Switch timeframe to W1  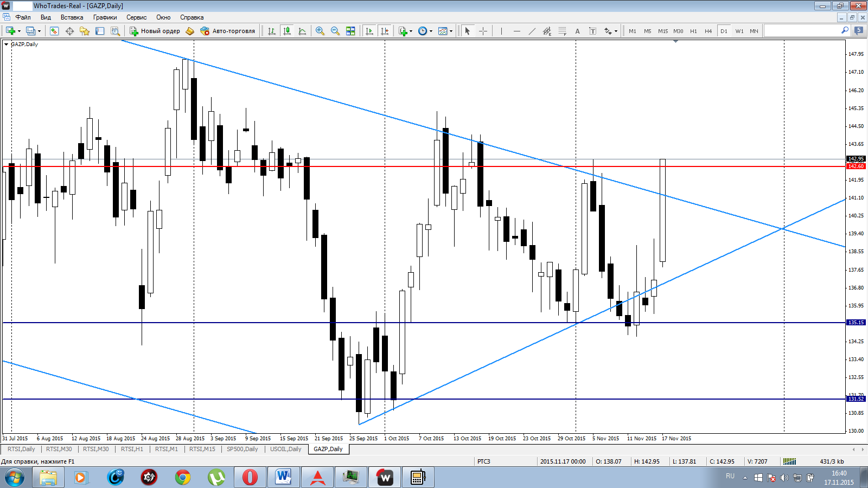pos(739,31)
